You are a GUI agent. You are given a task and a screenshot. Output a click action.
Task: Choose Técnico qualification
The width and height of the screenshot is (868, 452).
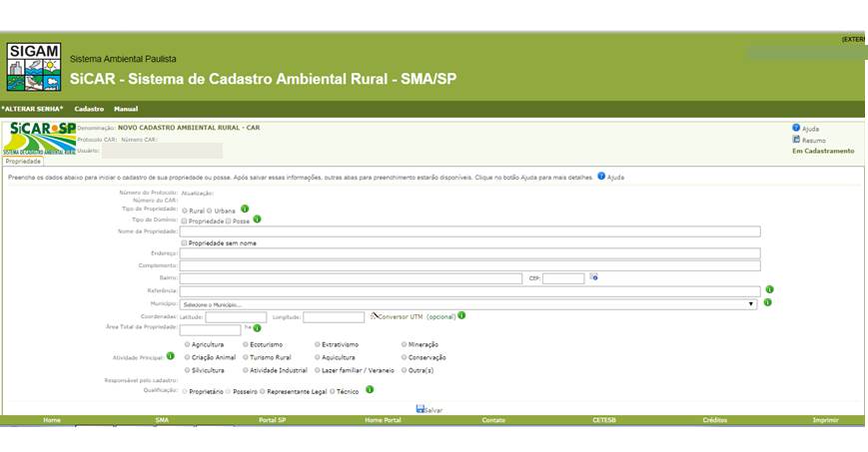[x=333, y=391]
